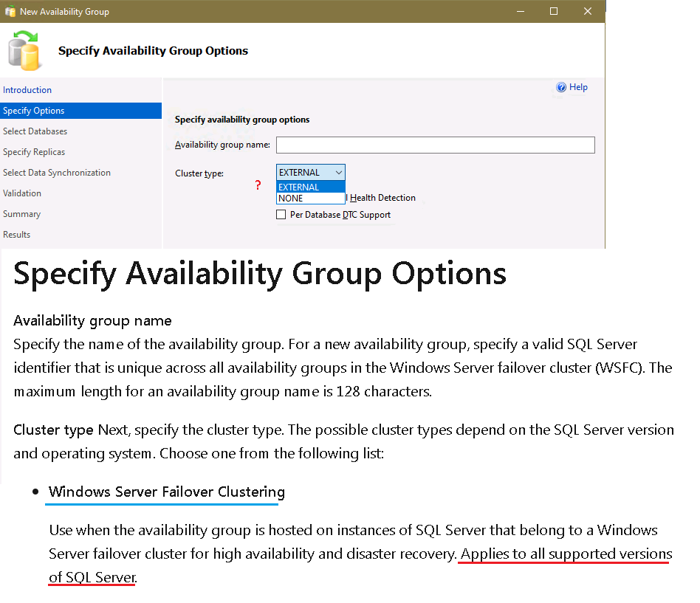Select EXTERNAL in the cluster type list
The width and height of the screenshot is (700, 603).
pos(311,187)
